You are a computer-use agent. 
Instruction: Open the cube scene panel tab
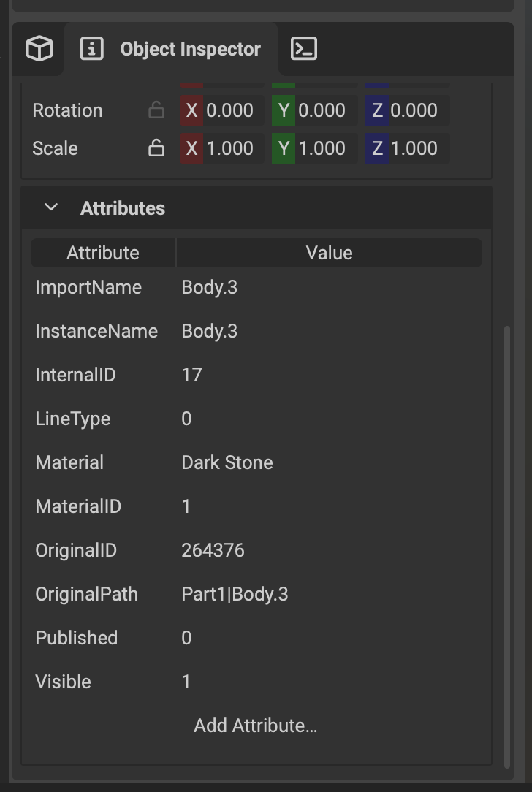point(39,49)
